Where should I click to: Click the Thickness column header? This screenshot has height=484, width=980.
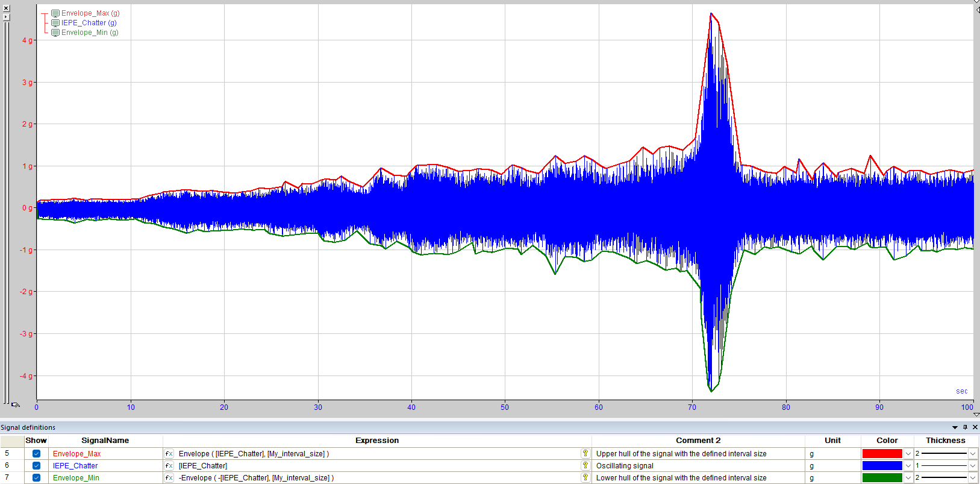point(946,441)
